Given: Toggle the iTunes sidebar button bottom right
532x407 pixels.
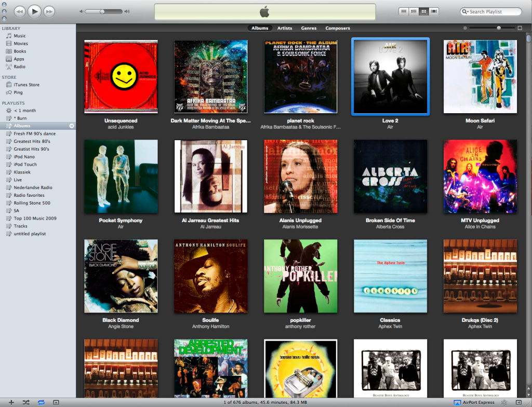Looking at the screenshot, I should coord(519,402).
